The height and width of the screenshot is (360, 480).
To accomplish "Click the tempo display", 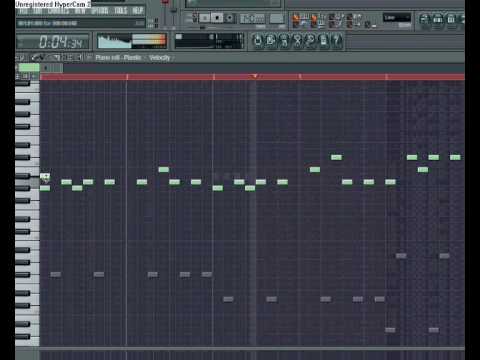I will [x=252, y=18].
